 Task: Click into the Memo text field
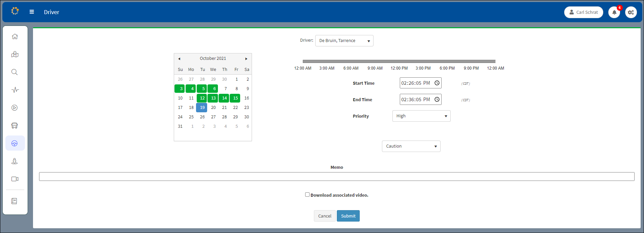pos(336,177)
